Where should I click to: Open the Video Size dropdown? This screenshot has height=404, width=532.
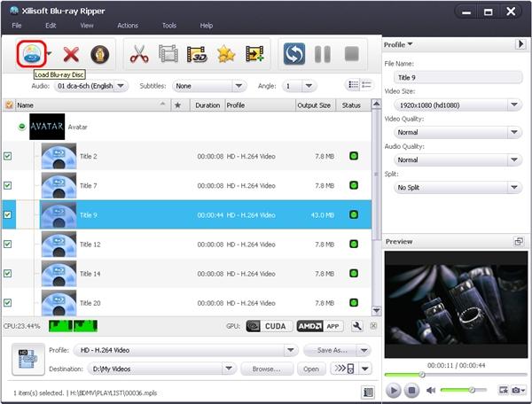[x=458, y=105]
